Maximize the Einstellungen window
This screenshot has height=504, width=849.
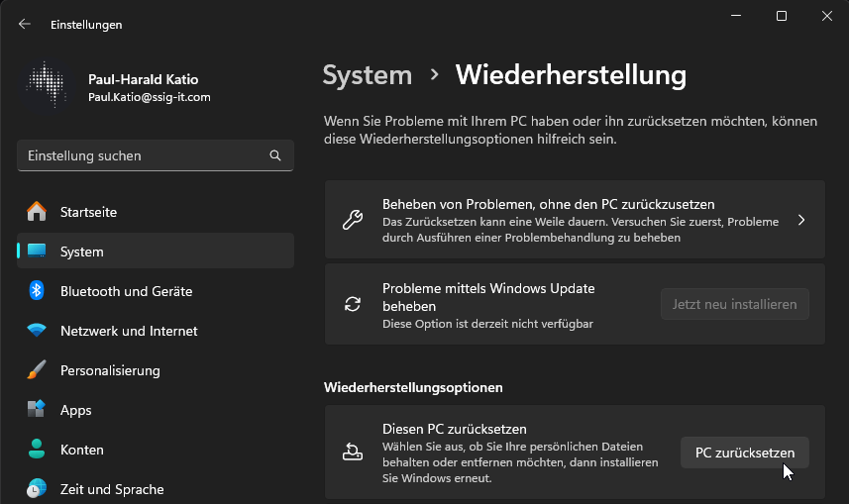(782, 16)
